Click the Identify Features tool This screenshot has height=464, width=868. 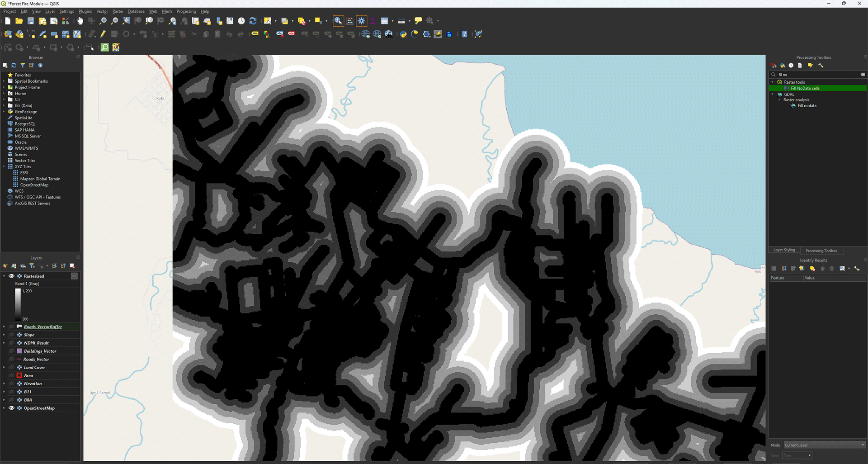click(x=338, y=21)
